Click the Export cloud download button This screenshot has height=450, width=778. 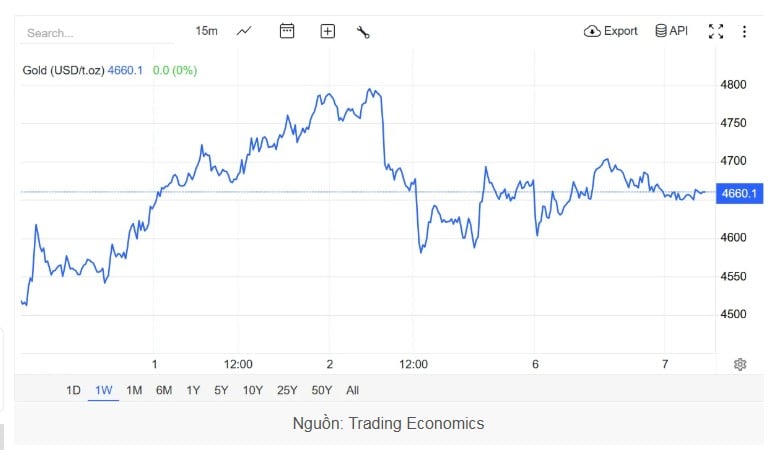(x=610, y=31)
